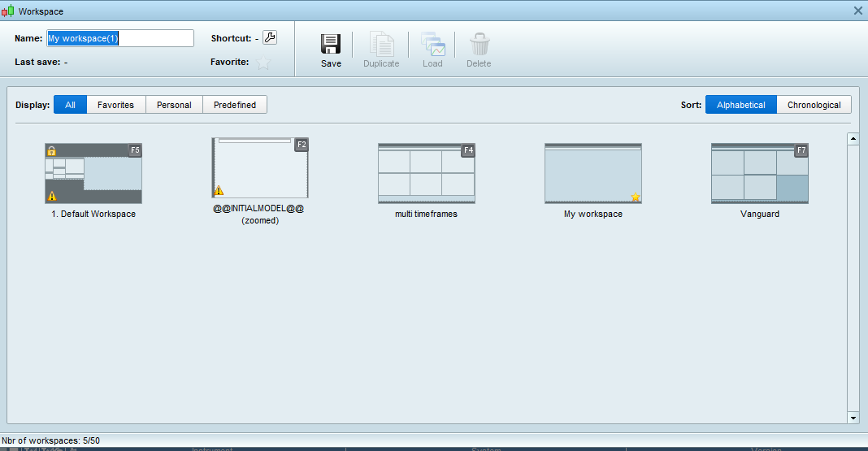This screenshot has width=868, height=451.
Task: Sort workspaces in Alphabetical order
Action: (740, 105)
